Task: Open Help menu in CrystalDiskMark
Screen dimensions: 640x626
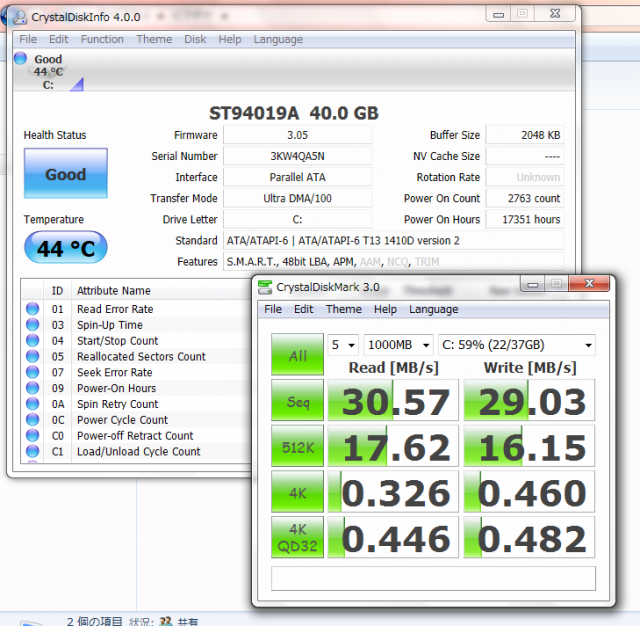Action: tap(385, 309)
